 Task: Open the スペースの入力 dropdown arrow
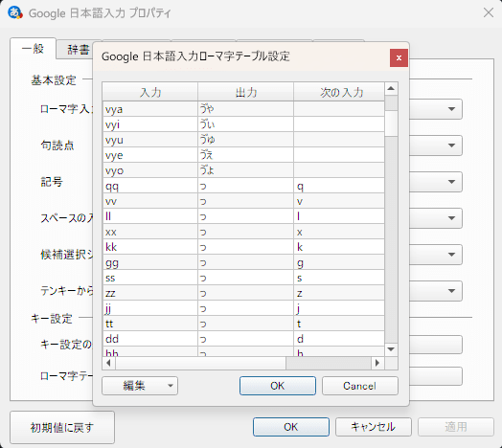point(451,218)
